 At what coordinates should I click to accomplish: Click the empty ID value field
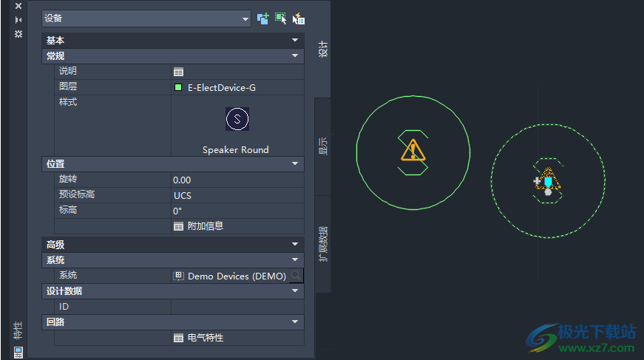click(x=237, y=307)
